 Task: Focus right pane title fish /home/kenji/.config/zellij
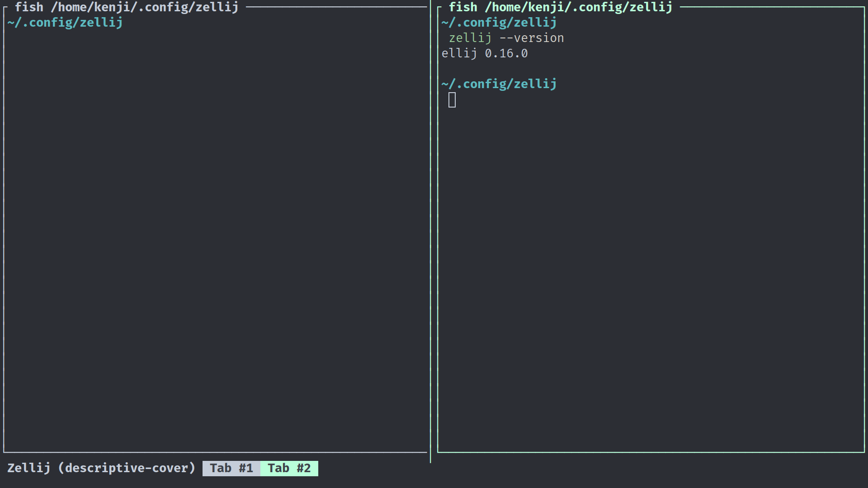coord(561,7)
